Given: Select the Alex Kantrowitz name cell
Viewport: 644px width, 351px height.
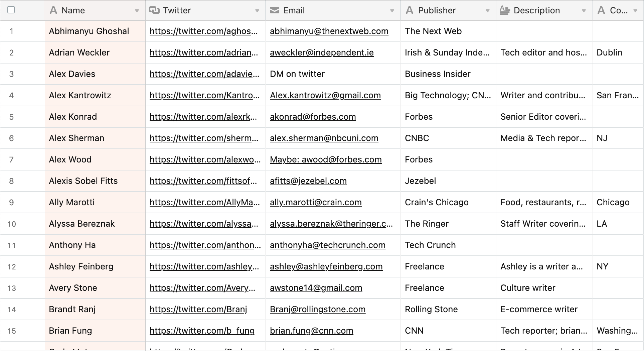Looking at the screenshot, I should 80,95.
